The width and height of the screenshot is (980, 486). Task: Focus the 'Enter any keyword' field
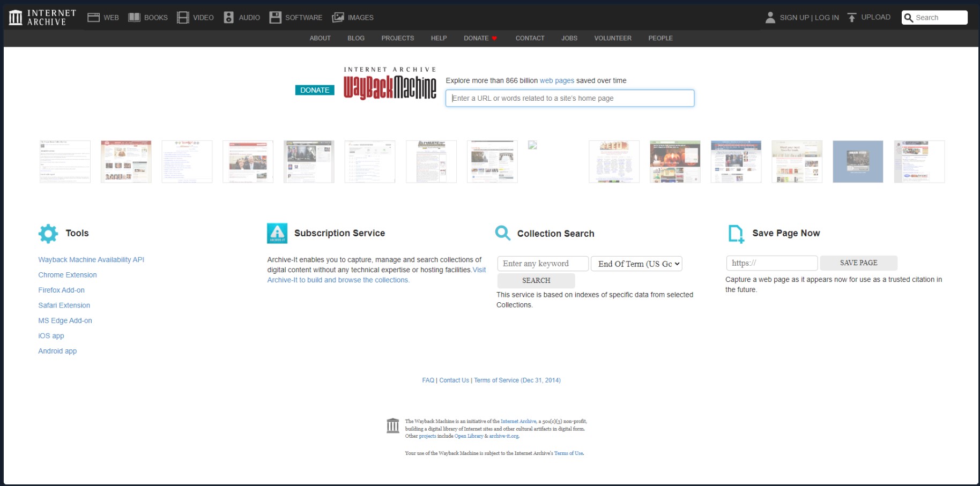click(x=543, y=264)
